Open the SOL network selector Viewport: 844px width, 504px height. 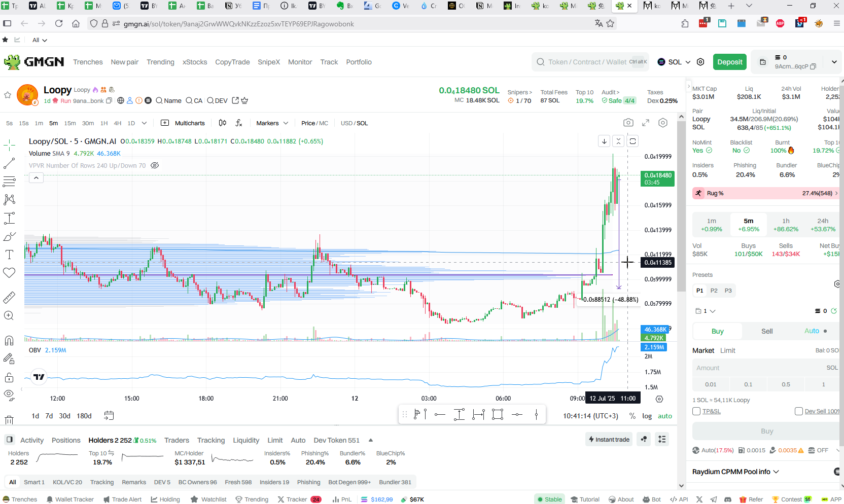click(x=674, y=62)
